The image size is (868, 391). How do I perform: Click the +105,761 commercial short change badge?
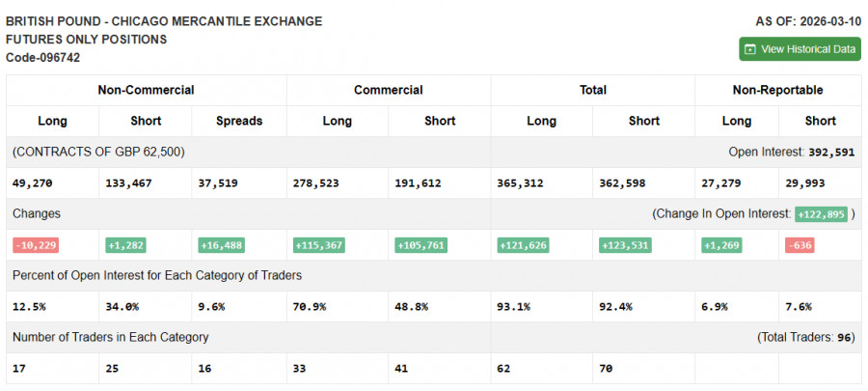420,245
